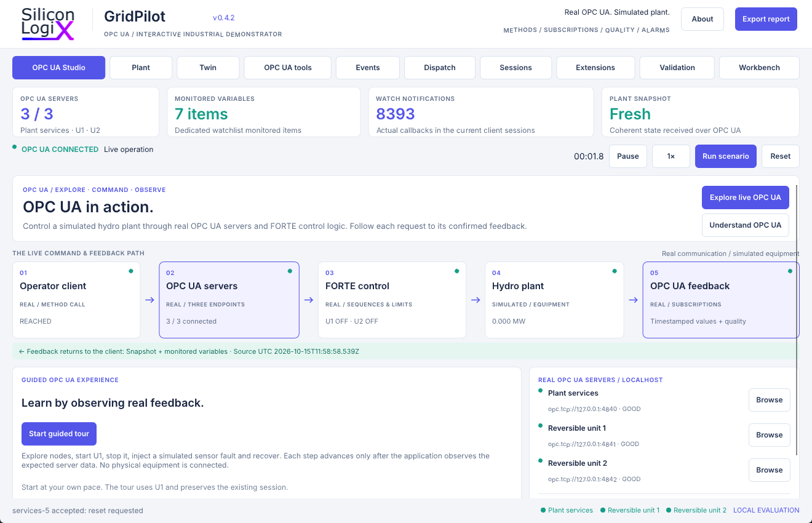Click the Plant Snapshot Fresh card
The height and width of the screenshot is (523, 812).
(701, 112)
